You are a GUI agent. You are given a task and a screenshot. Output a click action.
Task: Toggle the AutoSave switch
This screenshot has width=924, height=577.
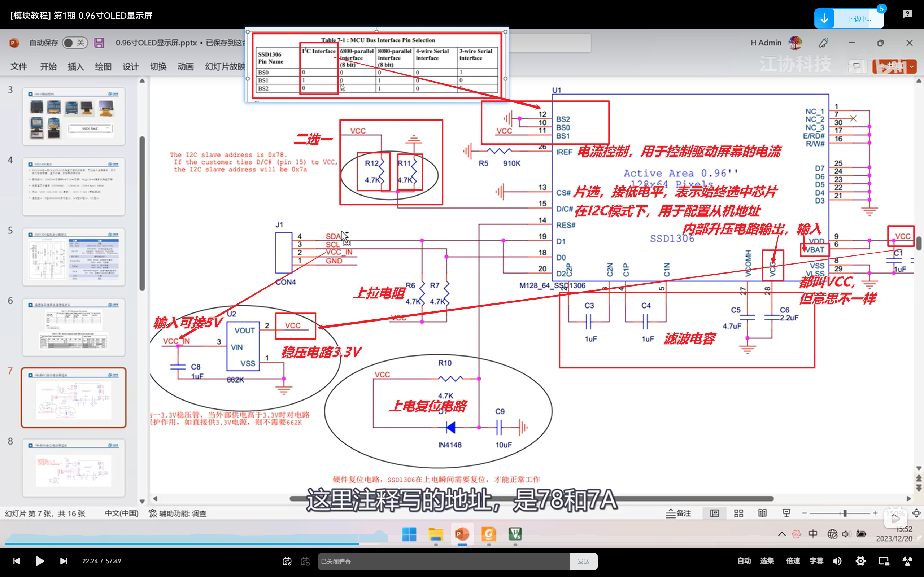click(x=74, y=43)
